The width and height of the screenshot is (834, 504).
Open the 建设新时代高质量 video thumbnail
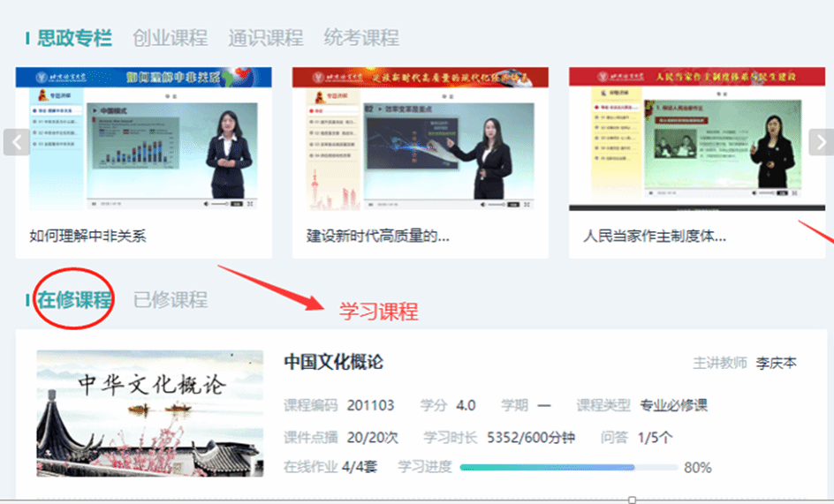point(420,139)
